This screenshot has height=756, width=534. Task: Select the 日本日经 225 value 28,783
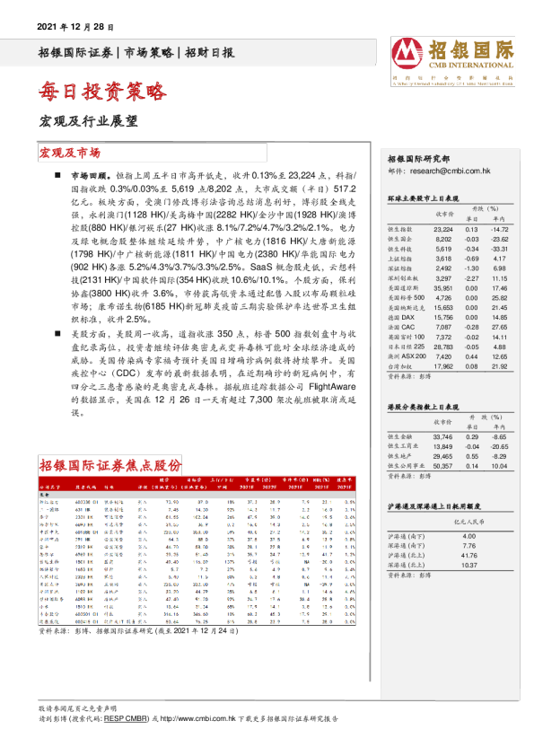tap(443, 347)
